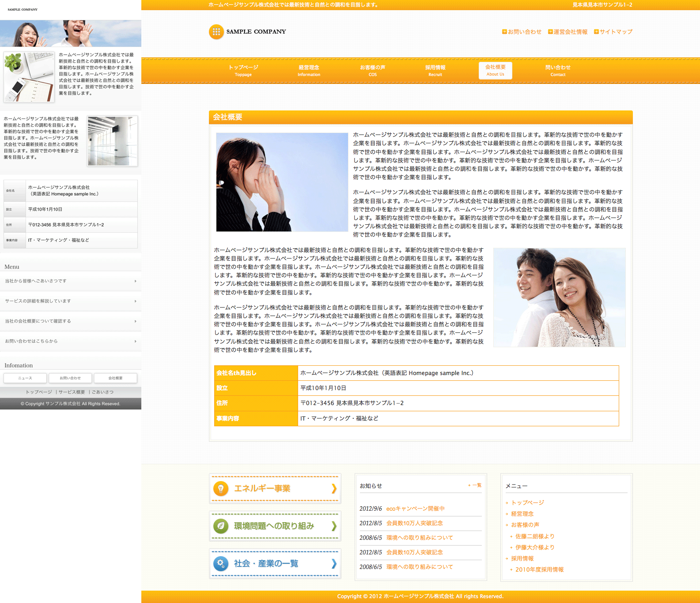Expand お問い合わせはこちらから sidebar arrow
This screenshot has width=700, height=603.
[x=135, y=341]
